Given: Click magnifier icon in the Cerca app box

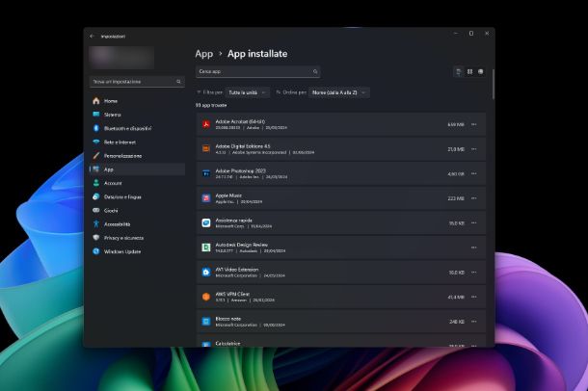Looking at the screenshot, I should point(315,71).
